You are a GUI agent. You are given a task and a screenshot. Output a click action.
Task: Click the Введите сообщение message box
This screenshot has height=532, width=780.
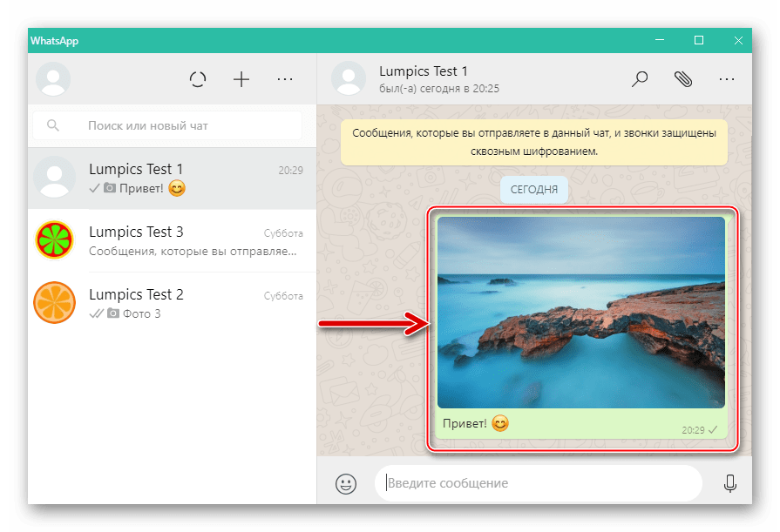click(x=536, y=483)
